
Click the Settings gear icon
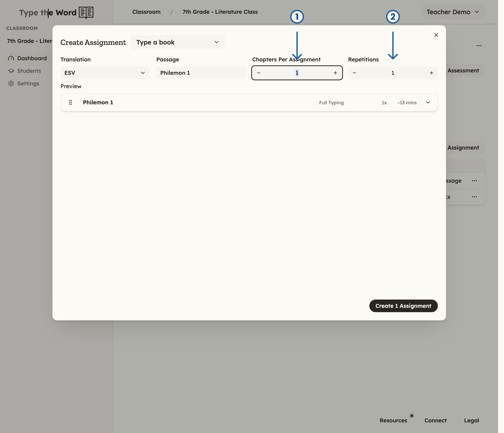point(11,84)
